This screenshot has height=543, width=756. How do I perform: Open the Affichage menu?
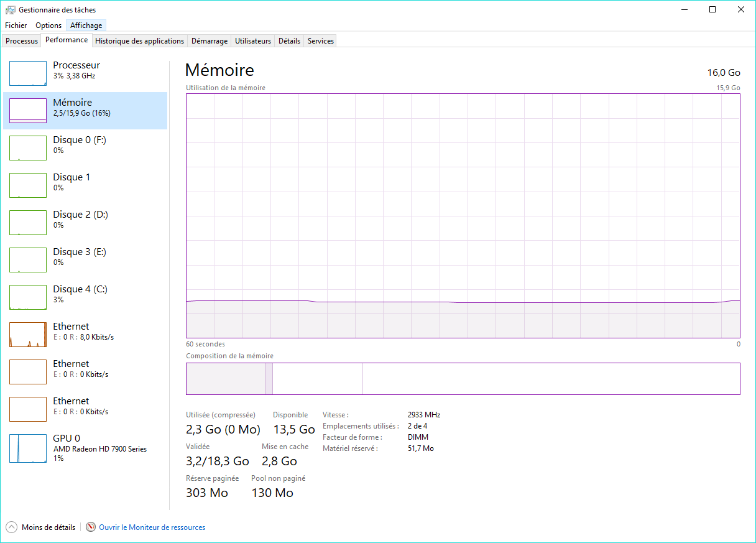(x=86, y=26)
